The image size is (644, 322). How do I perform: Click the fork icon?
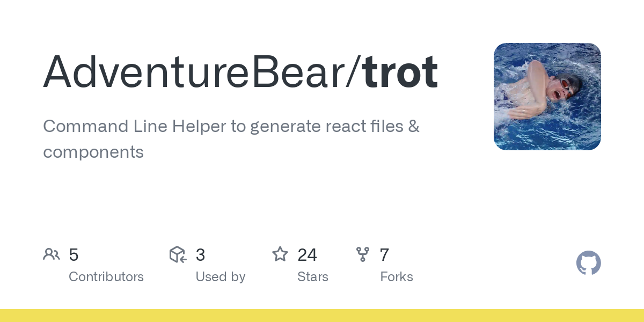[363, 254]
